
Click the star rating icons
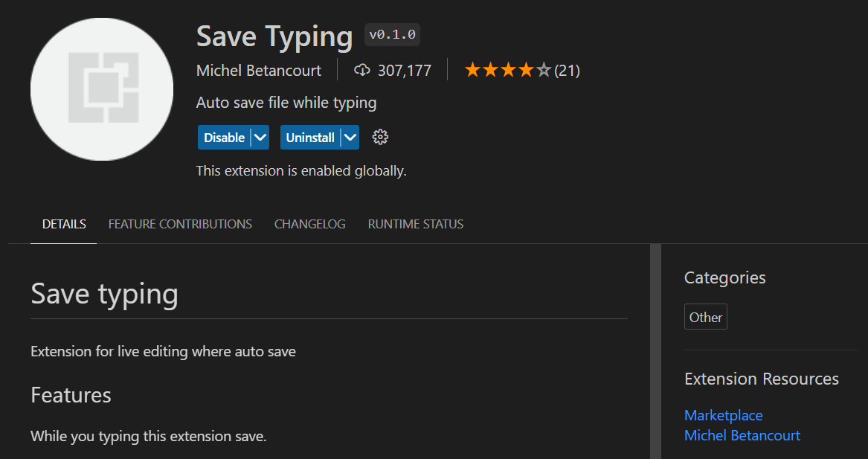click(x=507, y=71)
